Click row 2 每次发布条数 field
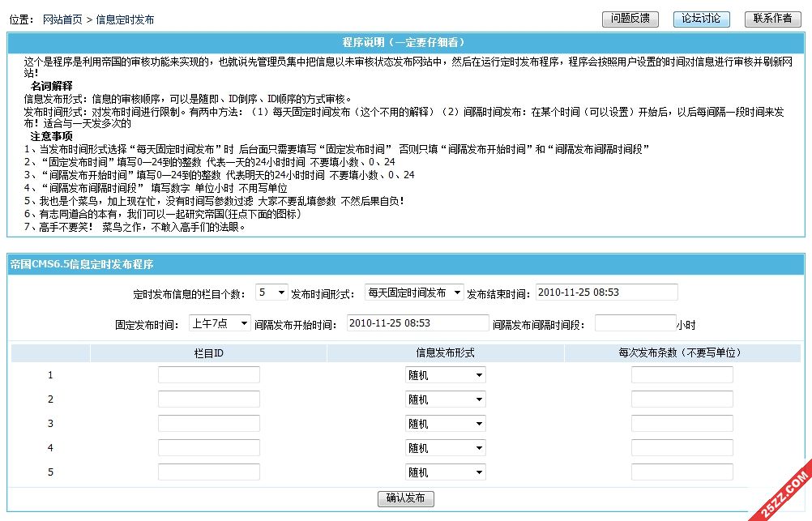 (682, 399)
